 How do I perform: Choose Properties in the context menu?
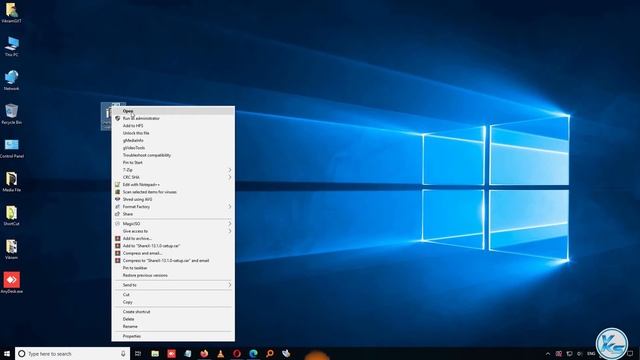[173, 336]
